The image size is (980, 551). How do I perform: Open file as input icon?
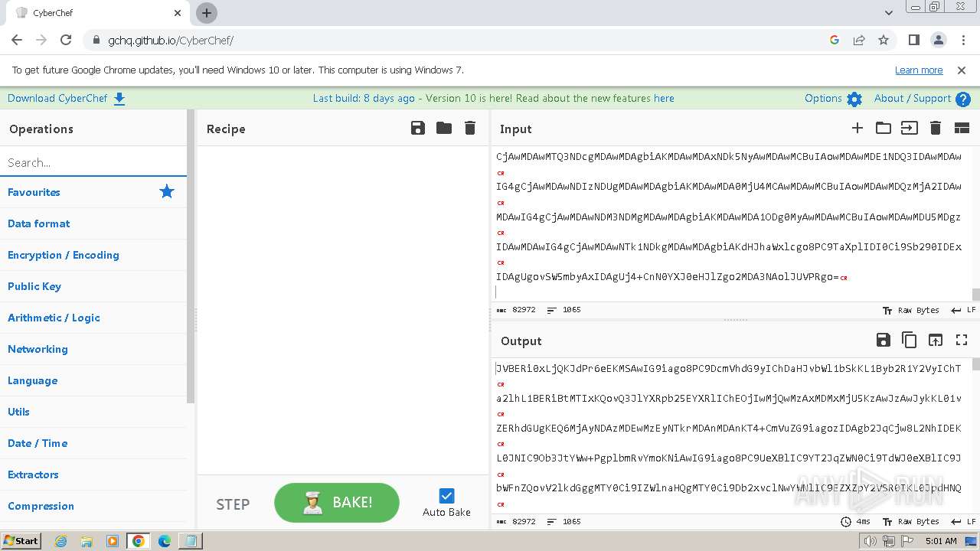(910, 128)
